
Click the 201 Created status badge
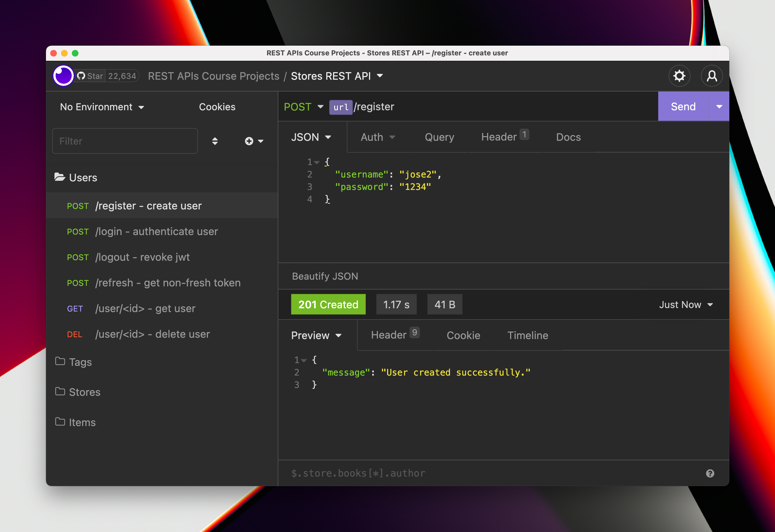[x=328, y=304]
